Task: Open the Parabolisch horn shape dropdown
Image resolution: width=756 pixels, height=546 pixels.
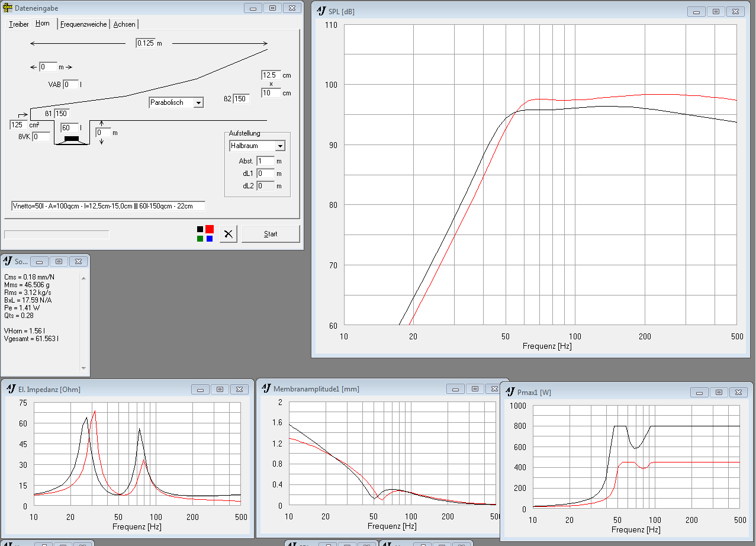Action: 198,103
